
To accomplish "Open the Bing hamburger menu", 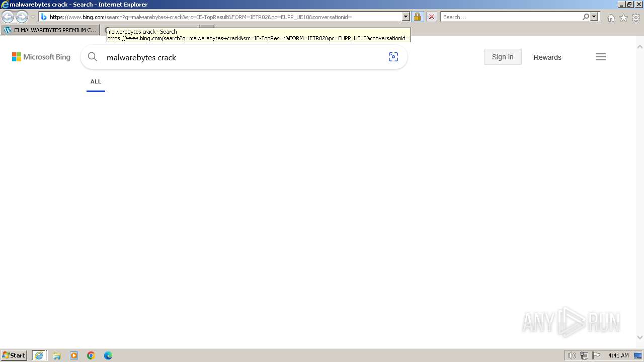I will [x=601, y=57].
